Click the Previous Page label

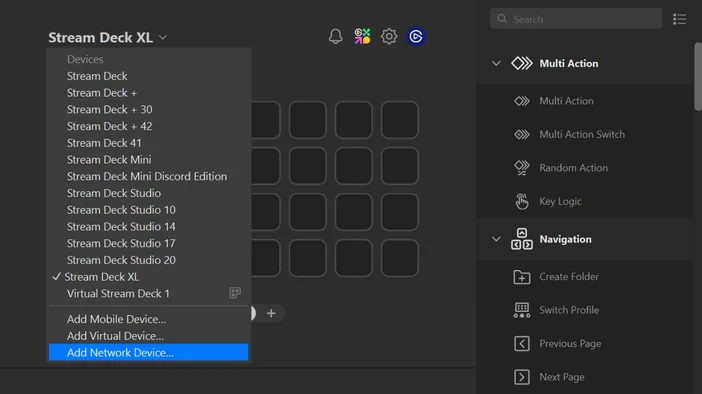(570, 344)
